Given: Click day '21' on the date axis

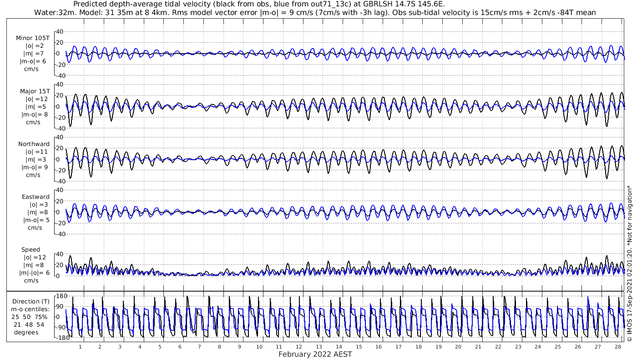Looking at the screenshot, I should tap(478, 347).
